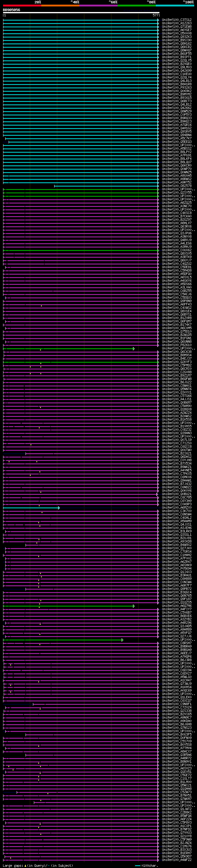This screenshot has width=197, height=868.
Task: Open hit UniRef100_Q63RX6
Action: 177,226
